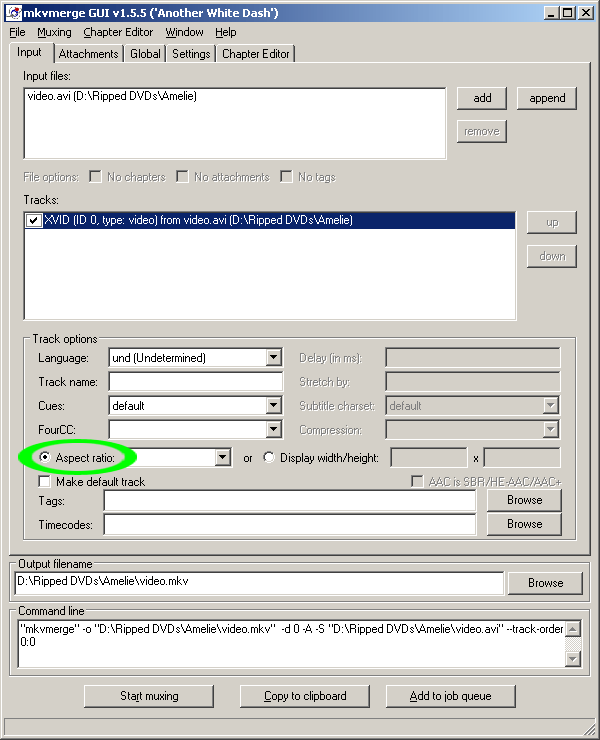This screenshot has width=600, height=740.
Task: Click Add to job queue
Action: click(x=450, y=696)
